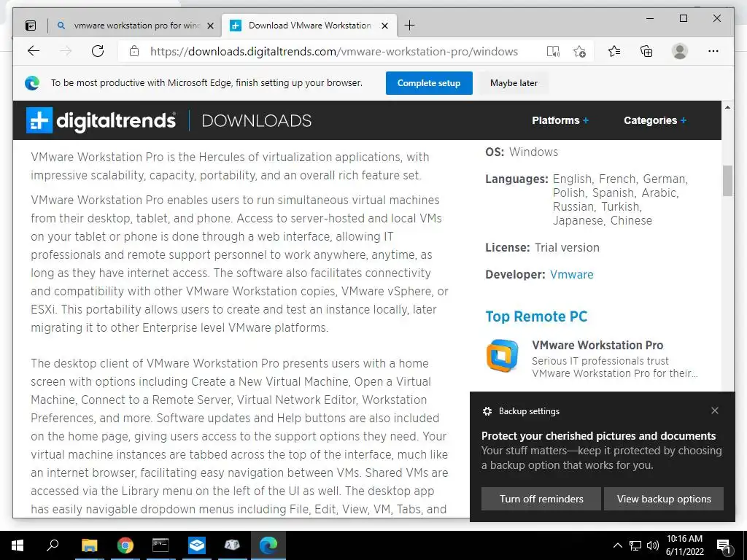Dismiss with Maybe later button
The height and width of the screenshot is (560, 747).
[x=514, y=83]
